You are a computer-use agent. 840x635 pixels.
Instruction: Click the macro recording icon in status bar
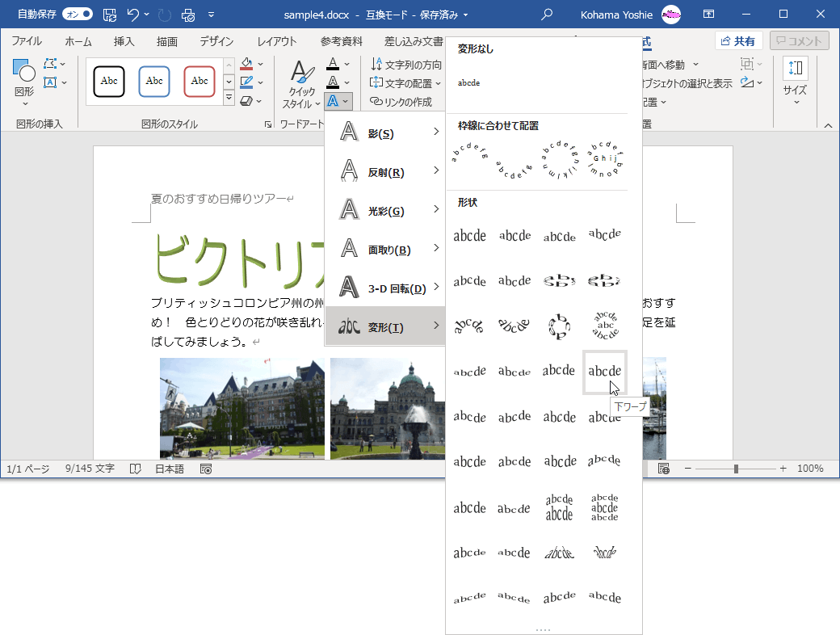coord(206,469)
